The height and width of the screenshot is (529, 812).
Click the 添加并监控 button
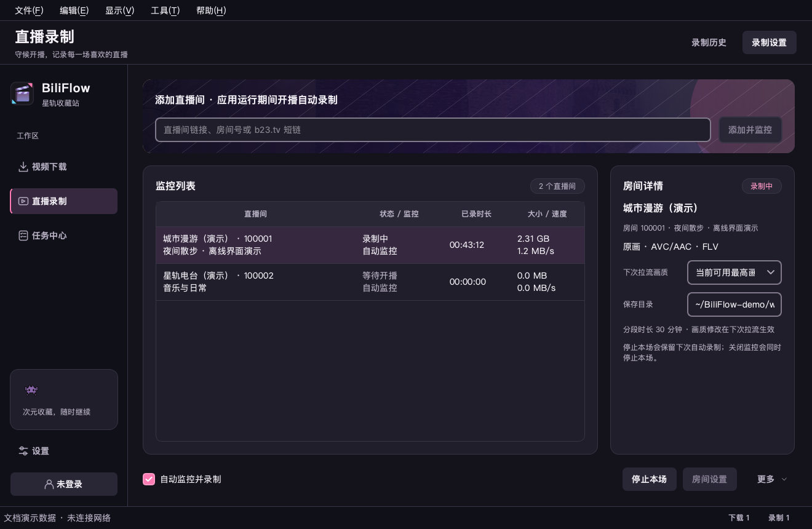[750, 130]
